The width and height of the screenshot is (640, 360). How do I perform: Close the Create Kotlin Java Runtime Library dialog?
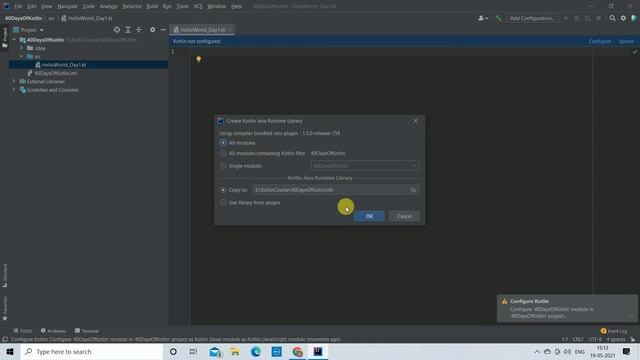coord(415,121)
